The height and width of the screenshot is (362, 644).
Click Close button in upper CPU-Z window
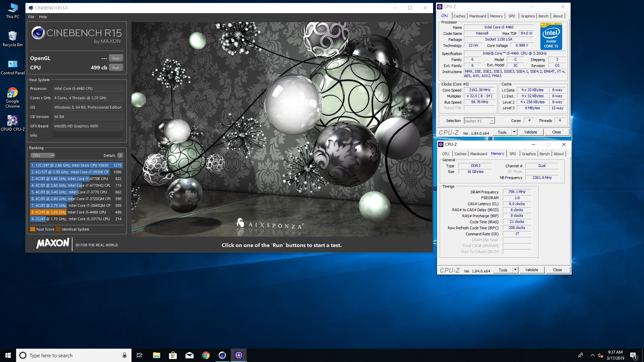coord(556,132)
